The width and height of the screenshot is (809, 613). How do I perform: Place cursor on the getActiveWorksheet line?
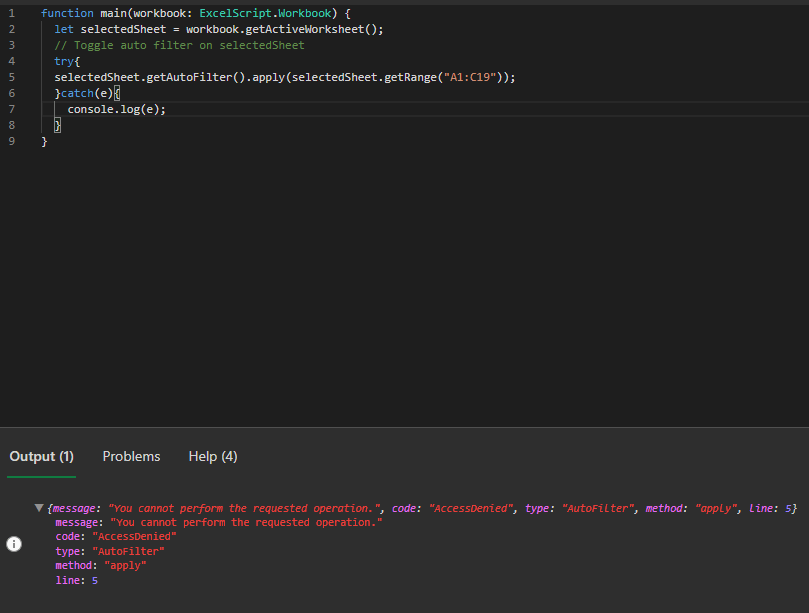click(x=219, y=29)
